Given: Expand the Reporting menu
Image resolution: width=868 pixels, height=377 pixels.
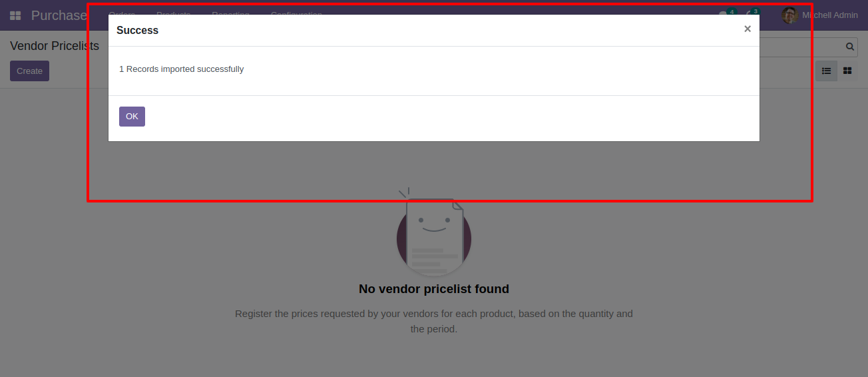Looking at the screenshot, I should pyautogui.click(x=230, y=15).
